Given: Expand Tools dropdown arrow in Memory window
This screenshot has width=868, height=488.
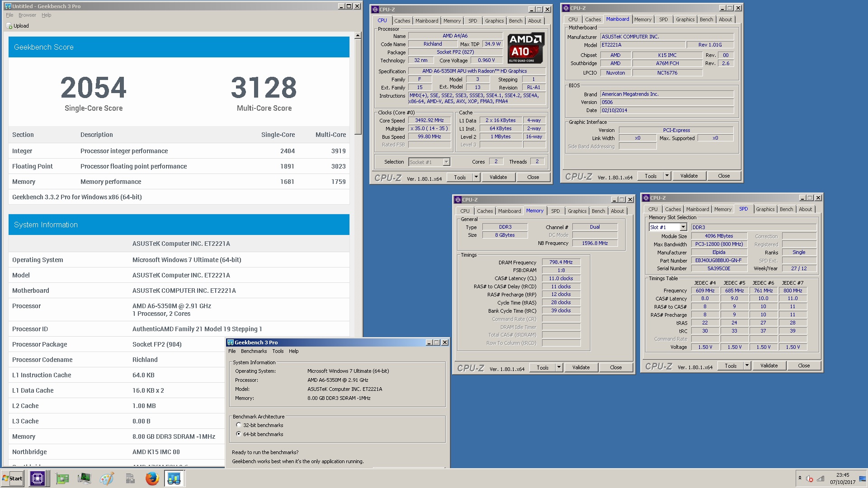Looking at the screenshot, I should [559, 367].
